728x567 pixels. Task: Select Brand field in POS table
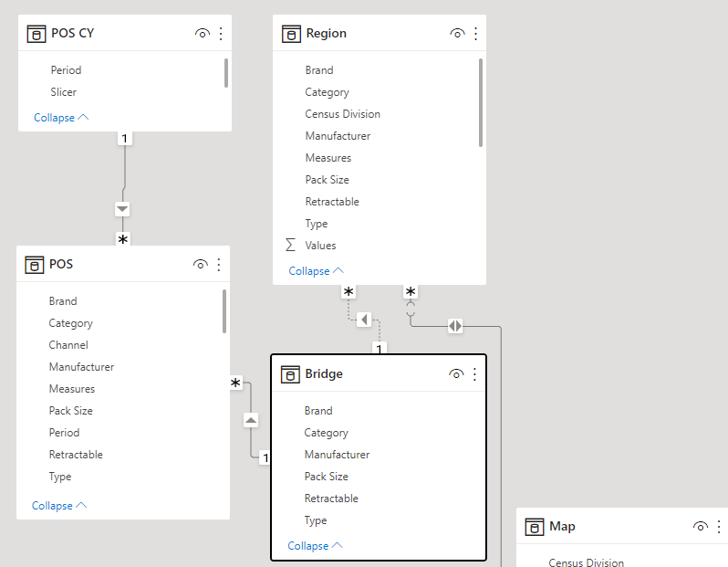(x=63, y=301)
